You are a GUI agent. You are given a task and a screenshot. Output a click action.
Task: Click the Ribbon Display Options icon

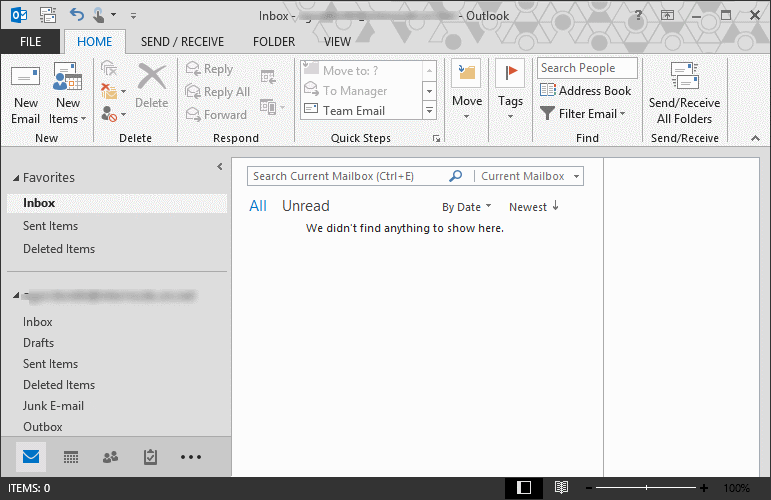pyautogui.click(x=667, y=15)
